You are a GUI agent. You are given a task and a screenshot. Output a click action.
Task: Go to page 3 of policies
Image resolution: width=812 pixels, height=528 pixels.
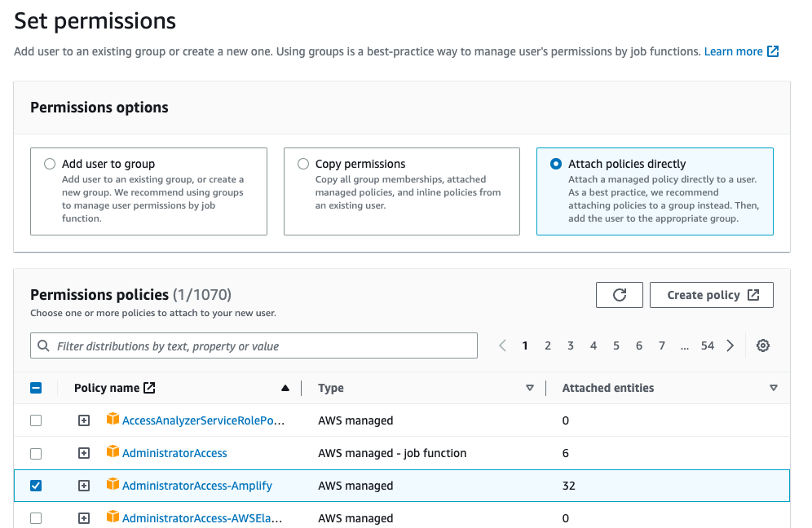570,345
